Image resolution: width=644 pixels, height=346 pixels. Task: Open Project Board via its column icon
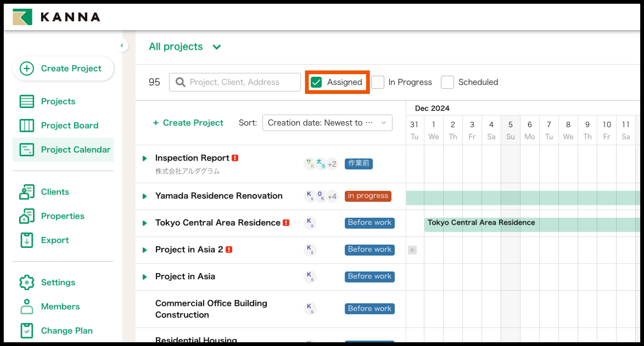(27, 125)
